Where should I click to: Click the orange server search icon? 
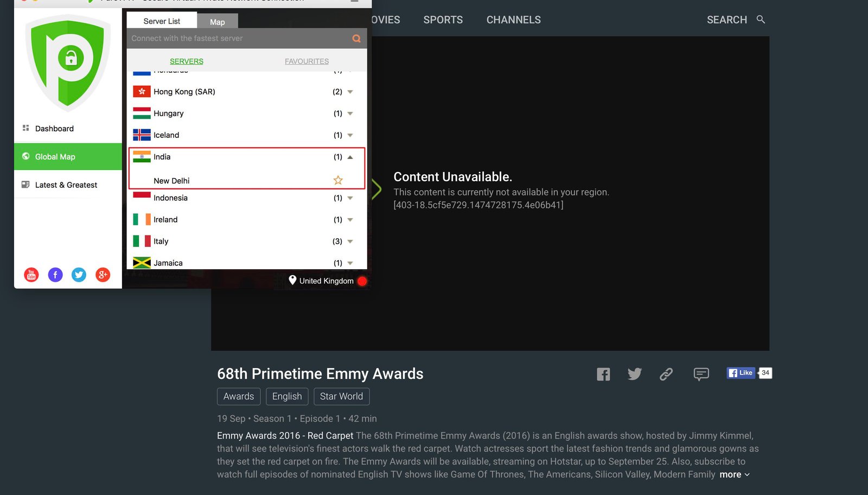tap(356, 39)
